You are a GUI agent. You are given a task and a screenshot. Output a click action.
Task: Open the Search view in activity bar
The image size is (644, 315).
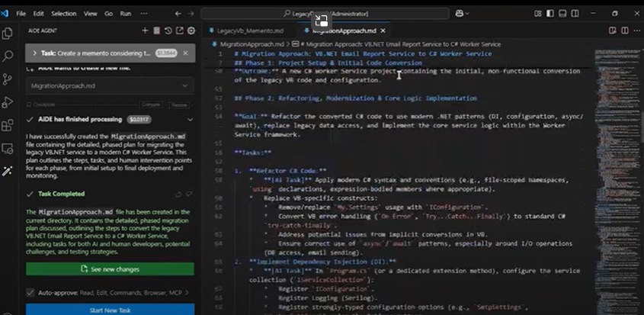(8, 56)
